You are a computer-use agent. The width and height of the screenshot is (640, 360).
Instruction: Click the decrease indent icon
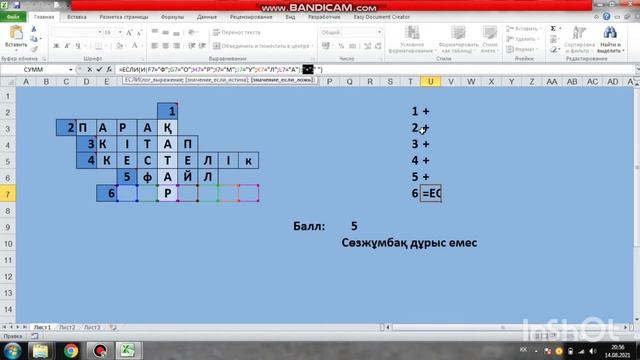point(191,46)
